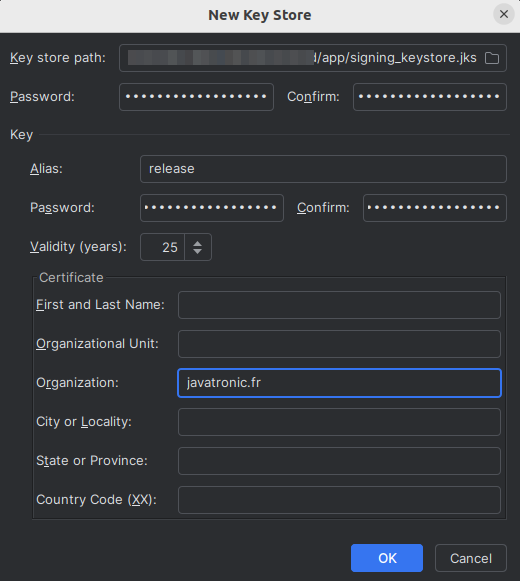Decrease Validity years with down arrow
The height and width of the screenshot is (581, 520).
(x=198, y=252)
